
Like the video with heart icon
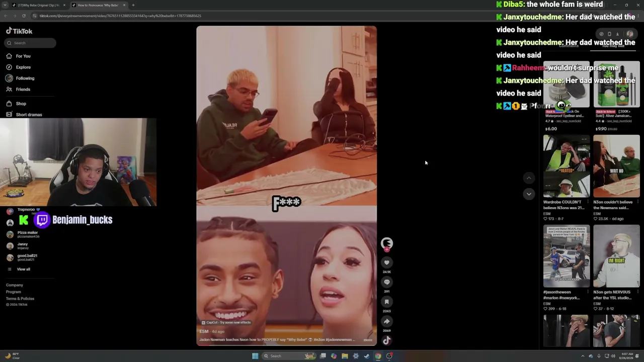[386, 262]
